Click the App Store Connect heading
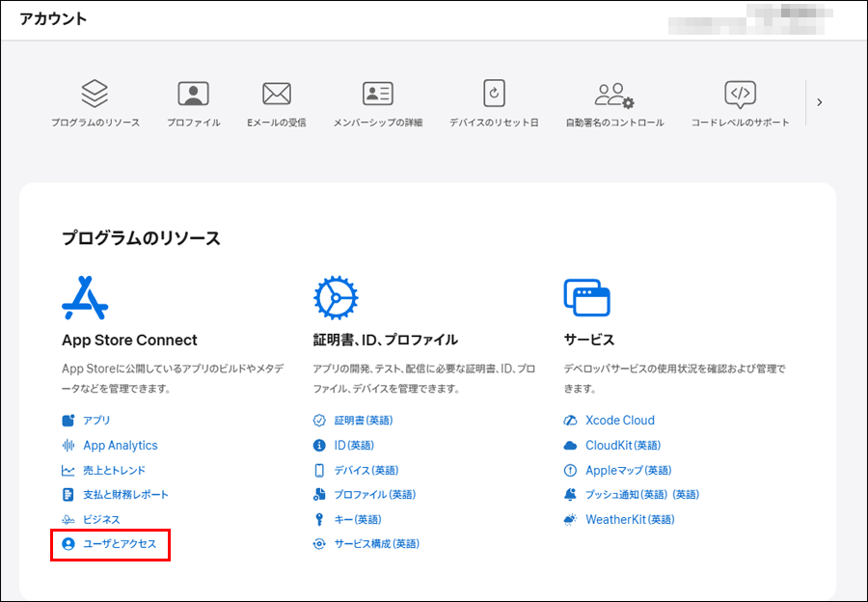This screenshot has height=602, width=868. point(129,340)
